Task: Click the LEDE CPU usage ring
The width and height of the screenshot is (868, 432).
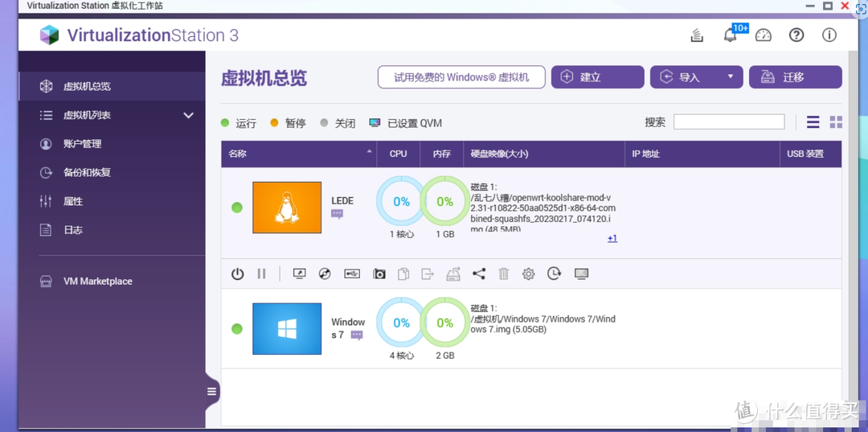Action: 401,202
